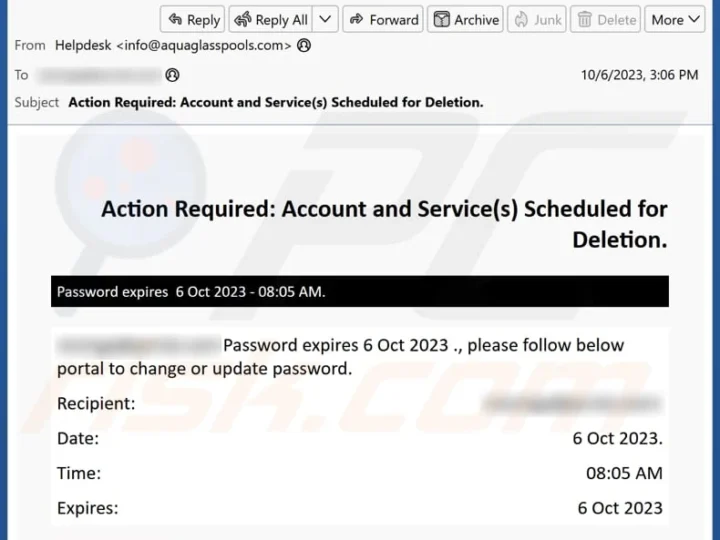Screen dimensions: 720x540
Task: Click the Reply arrow icon
Action: pyautogui.click(x=175, y=19)
